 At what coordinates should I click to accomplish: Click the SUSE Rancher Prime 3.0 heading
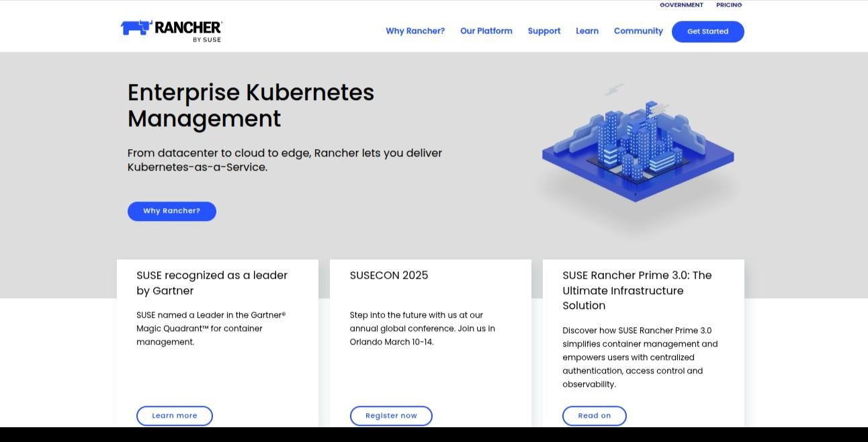click(637, 290)
